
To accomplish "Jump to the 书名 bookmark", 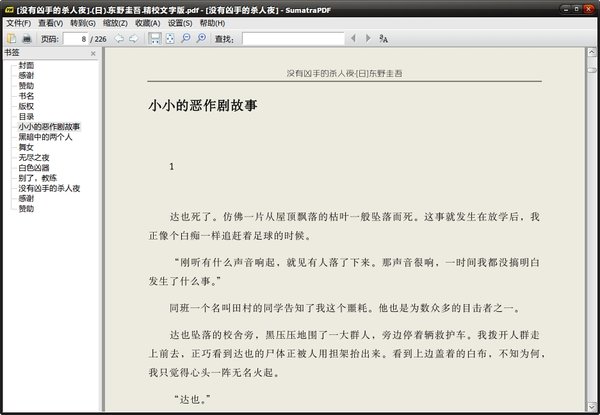I will click(x=26, y=96).
